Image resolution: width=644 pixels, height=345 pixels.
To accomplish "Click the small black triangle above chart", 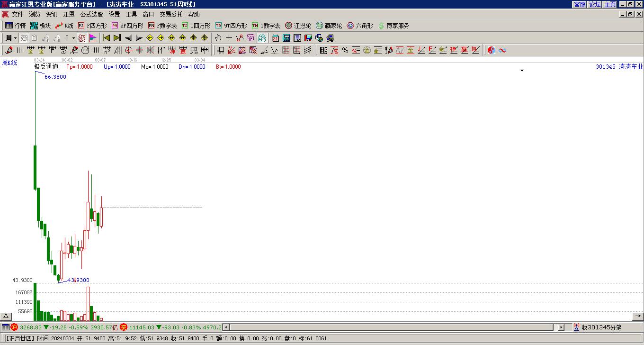I will tap(522, 71).
